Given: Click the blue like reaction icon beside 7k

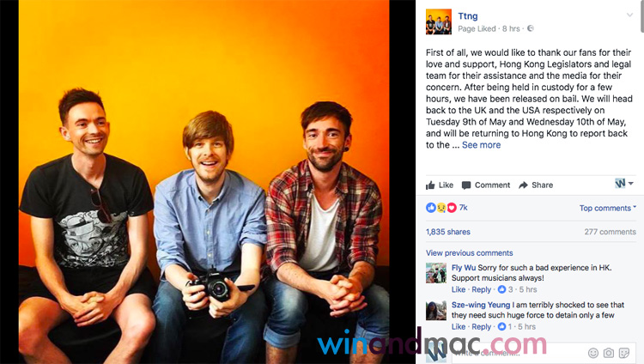Looking at the screenshot, I should point(431,208).
